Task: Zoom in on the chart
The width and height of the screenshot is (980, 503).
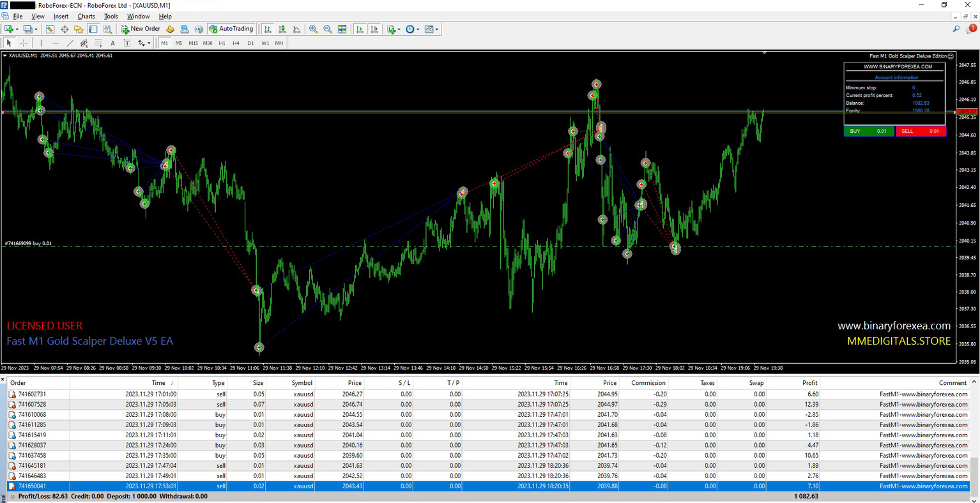Action: point(313,29)
